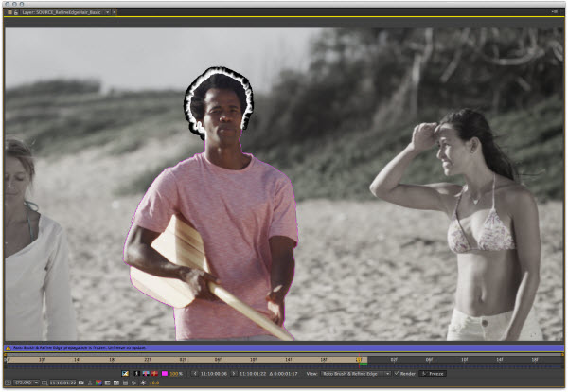The height and width of the screenshot is (392, 568).
Task: Open the Layer panel tab dropdown arrow
Action: pos(107,12)
